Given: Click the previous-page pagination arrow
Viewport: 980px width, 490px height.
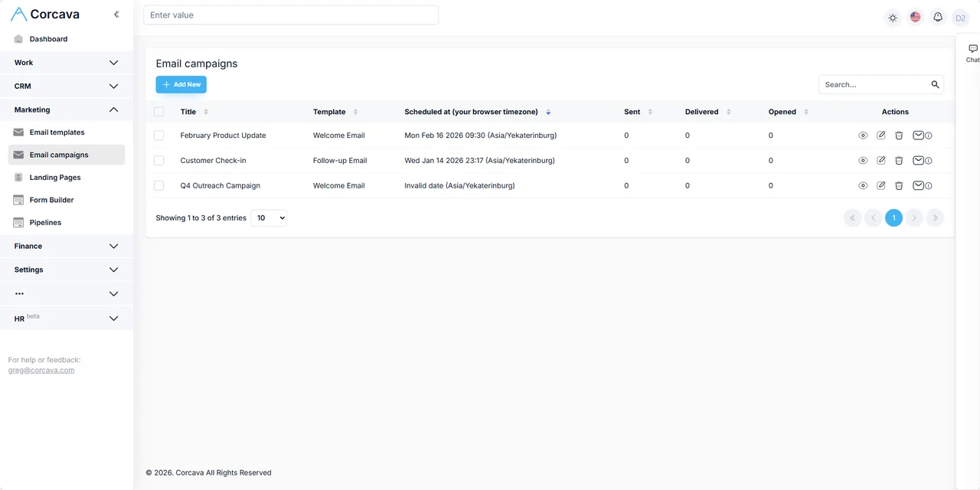Looking at the screenshot, I should pyautogui.click(x=874, y=218).
